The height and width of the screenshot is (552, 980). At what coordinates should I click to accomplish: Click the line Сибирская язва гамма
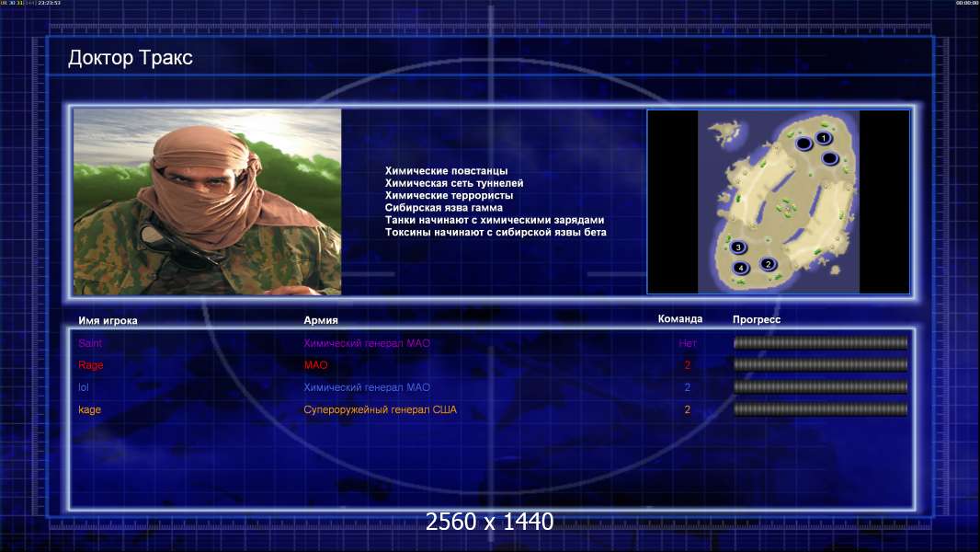point(444,208)
